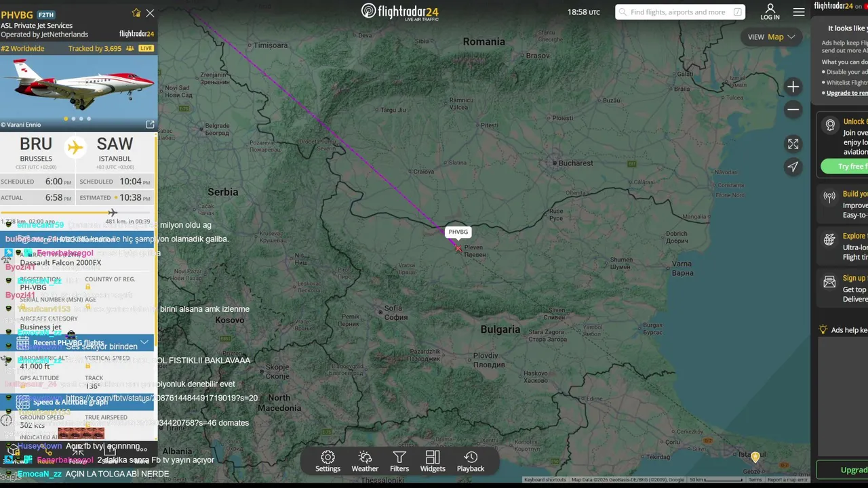868x488 pixels.
Task: Bookmark flight PHVBG with the star icon
Action: click(136, 13)
